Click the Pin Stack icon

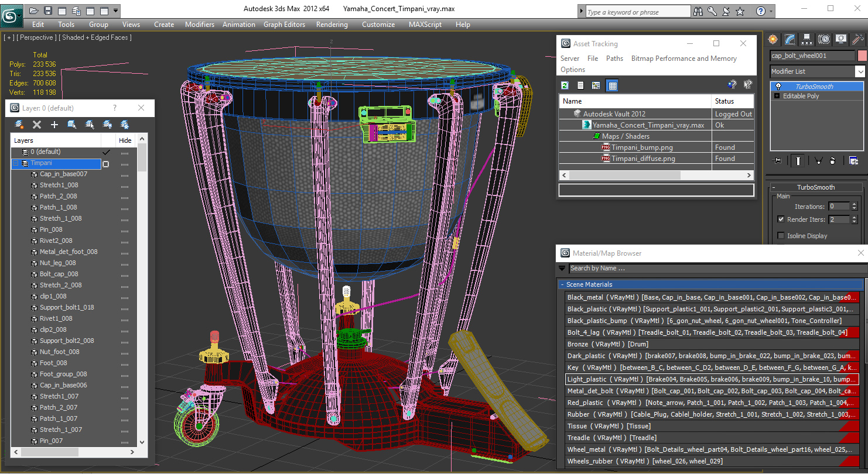778,160
